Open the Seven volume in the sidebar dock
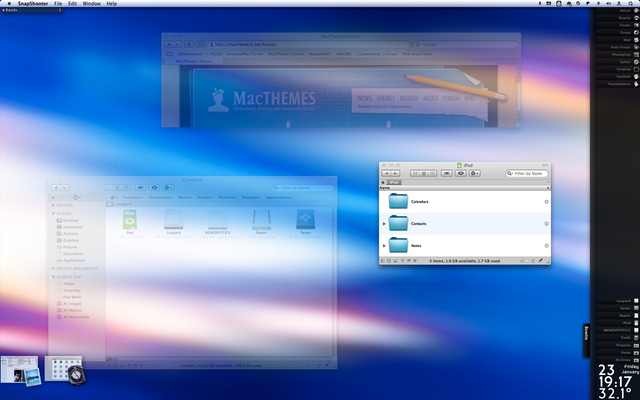Viewport: 640px width, 400px height. pos(618,308)
